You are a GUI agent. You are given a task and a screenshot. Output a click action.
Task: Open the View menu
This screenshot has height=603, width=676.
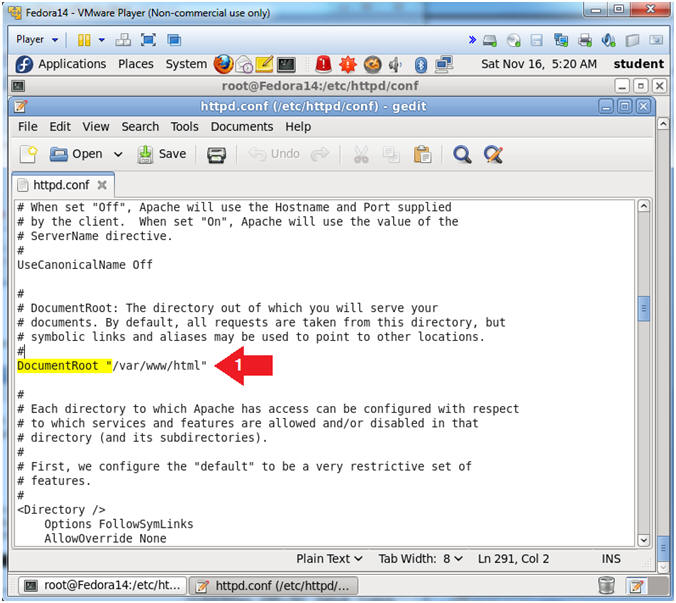tap(96, 127)
